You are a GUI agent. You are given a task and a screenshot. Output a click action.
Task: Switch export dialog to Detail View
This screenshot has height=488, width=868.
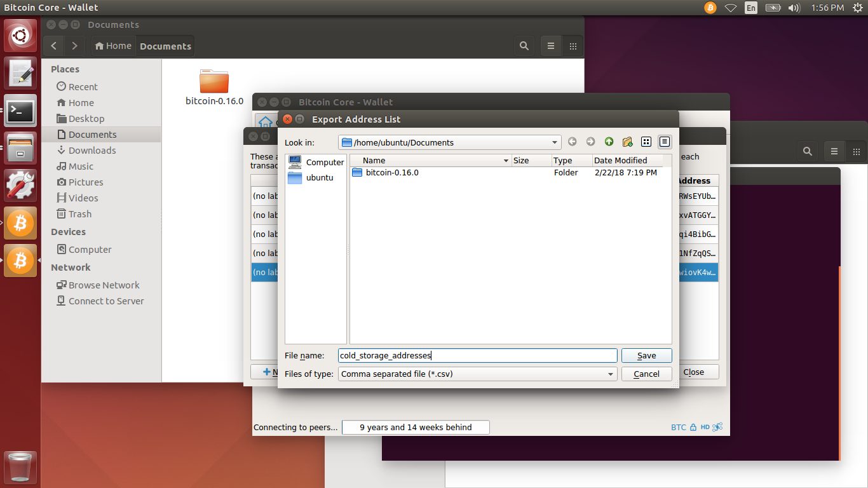665,142
